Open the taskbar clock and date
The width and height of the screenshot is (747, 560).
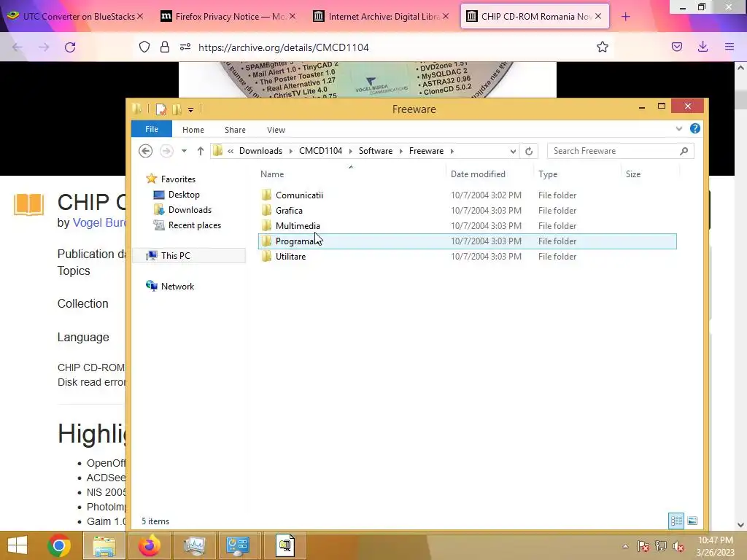coord(715,545)
